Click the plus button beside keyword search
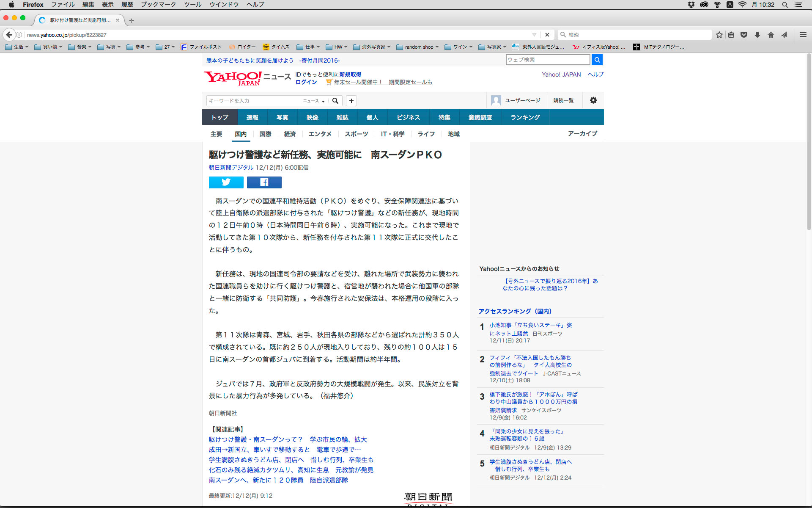The image size is (812, 508). point(351,101)
